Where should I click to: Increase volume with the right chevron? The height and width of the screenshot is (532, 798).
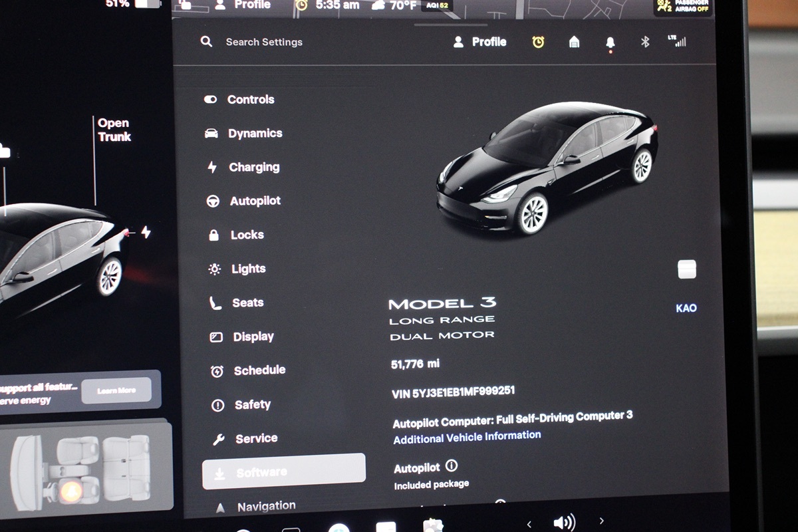602,521
